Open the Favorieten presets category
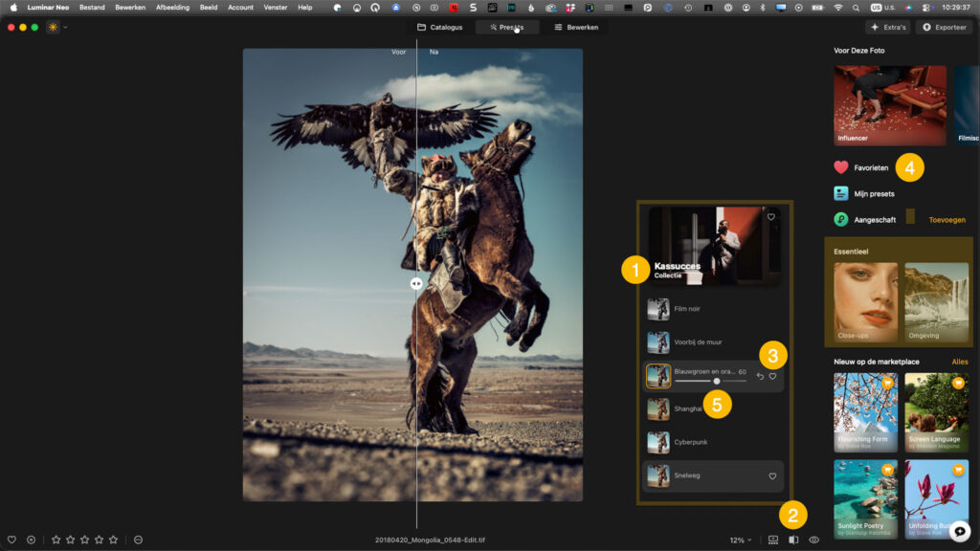Screen dimensions: 980x551 click(x=861, y=167)
